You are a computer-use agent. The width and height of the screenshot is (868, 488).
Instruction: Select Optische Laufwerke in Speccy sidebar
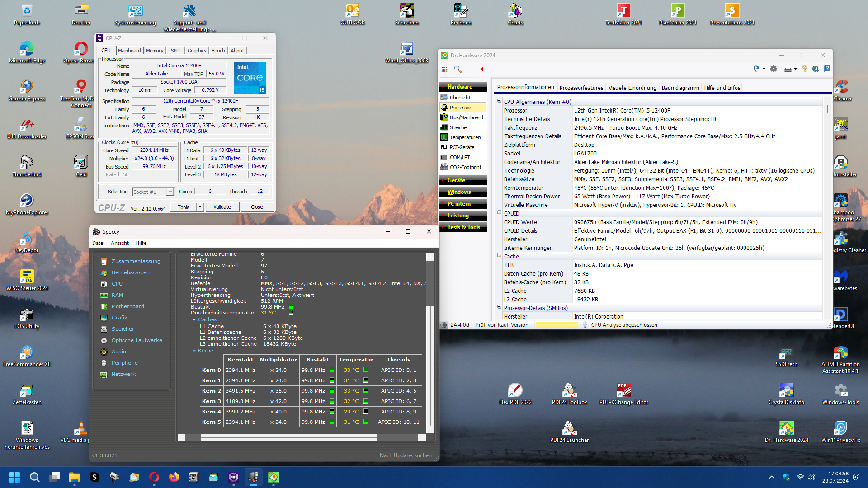[137, 340]
